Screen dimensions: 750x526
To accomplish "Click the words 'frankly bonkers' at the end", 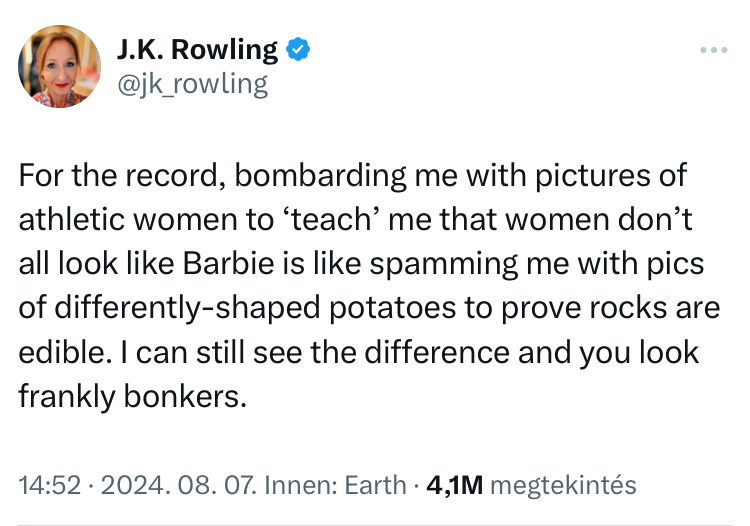I will (x=131, y=397).
